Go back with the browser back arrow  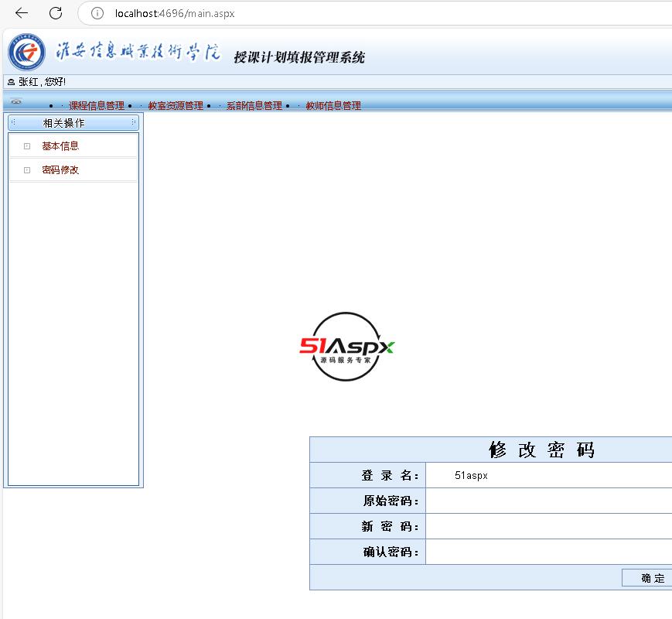pyautogui.click(x=21, y=13)
